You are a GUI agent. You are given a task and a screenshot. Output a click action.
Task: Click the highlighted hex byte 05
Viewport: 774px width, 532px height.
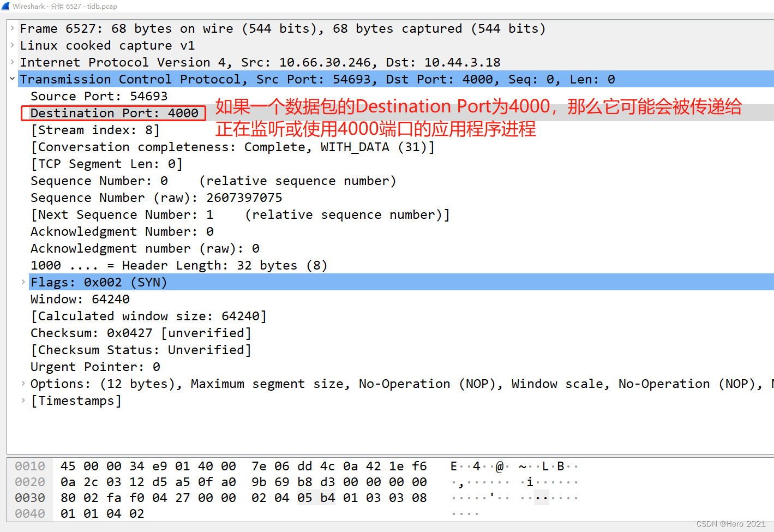[305, 498]
